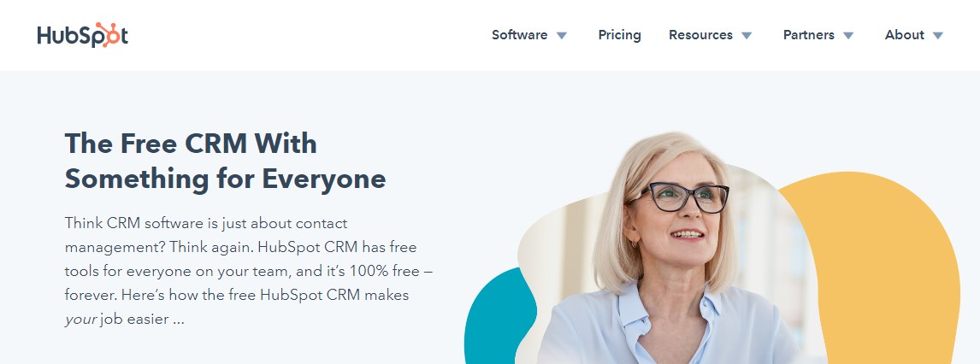Open the Partners menu
Image resolution: width=980 pixels, height=364 pixels.
[809, 35]
